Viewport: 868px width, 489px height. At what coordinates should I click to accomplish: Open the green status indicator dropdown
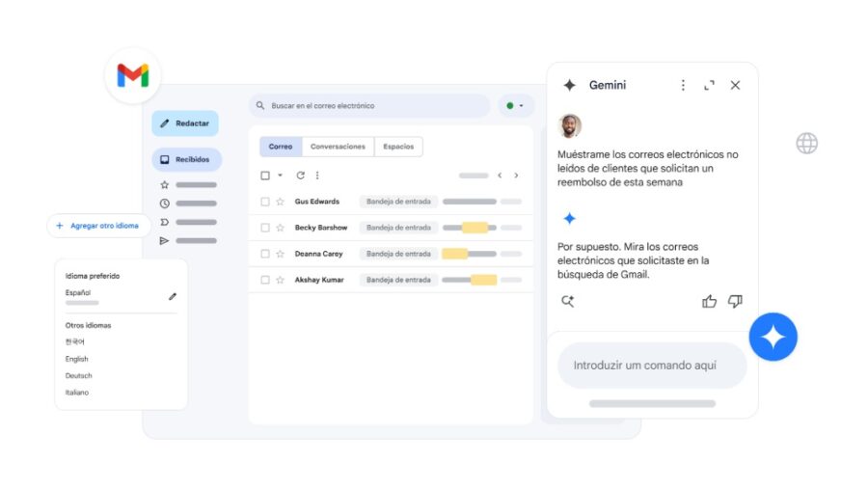click(x=515, y=106)
